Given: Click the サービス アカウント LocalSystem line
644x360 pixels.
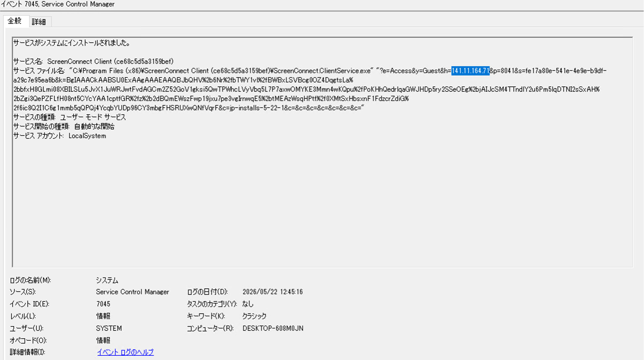Looking at the screenshot, I should (x=59, y=136).
